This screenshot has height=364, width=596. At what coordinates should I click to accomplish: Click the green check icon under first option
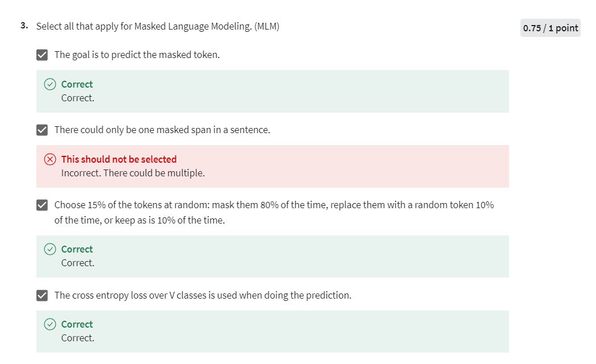tap(50, 84)
